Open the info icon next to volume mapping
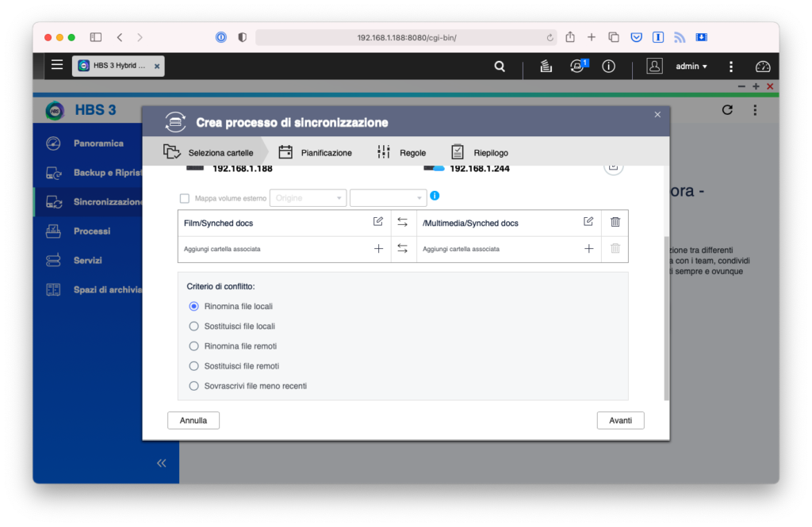Screen dimensions: 812x527 click(435, 197)
